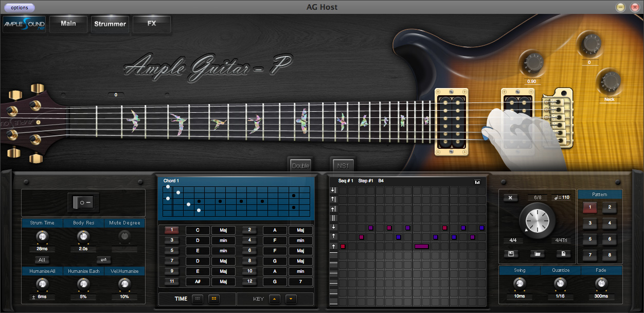
Task: Select chord slot 12 button
Action: coord(249,282)
